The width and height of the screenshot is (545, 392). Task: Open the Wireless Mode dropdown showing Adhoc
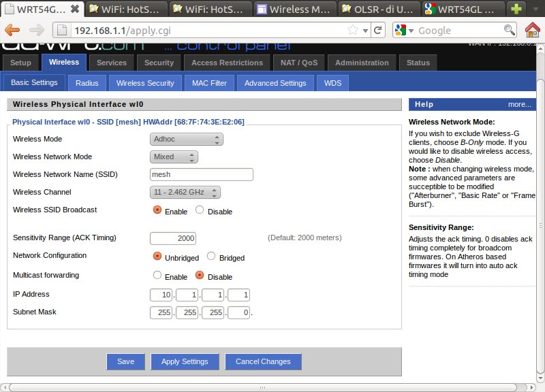coord(186,140)
